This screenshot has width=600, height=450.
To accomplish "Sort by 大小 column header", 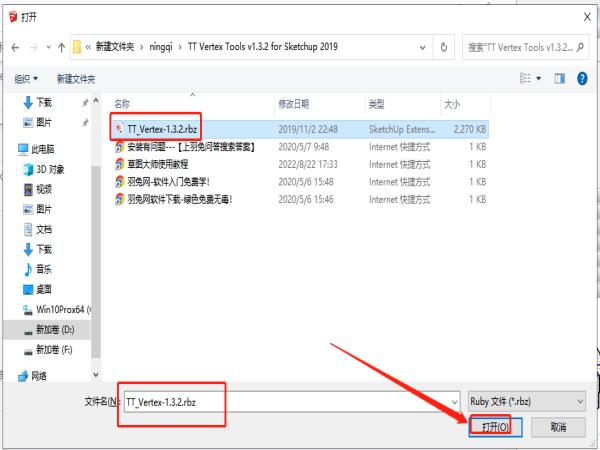I will point(452,104).
